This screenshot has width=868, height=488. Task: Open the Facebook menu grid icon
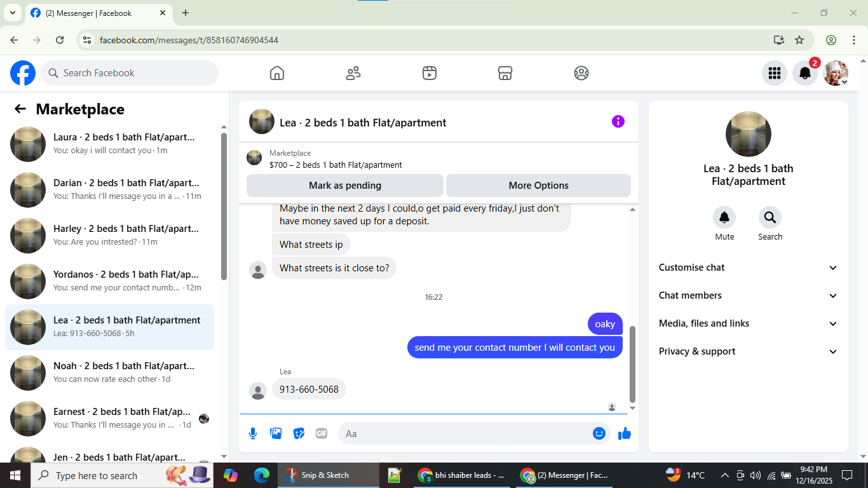pyautogui.click(x=775, y=73)
